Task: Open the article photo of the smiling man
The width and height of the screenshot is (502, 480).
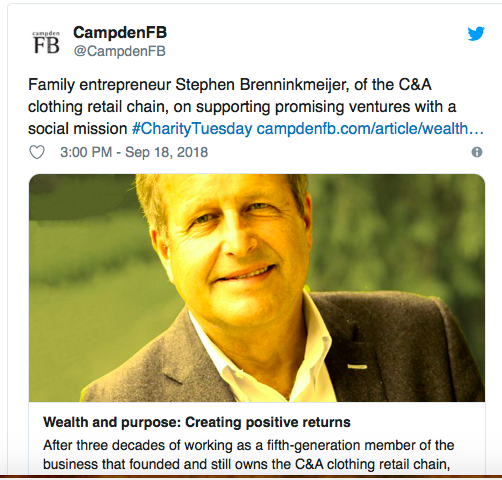Action: 257,288
